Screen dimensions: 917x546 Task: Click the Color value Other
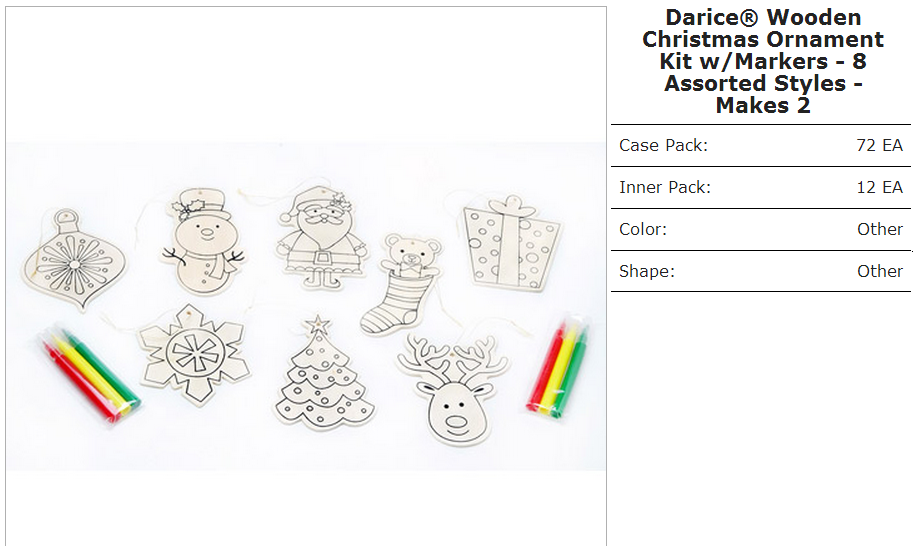pos(880,229)
